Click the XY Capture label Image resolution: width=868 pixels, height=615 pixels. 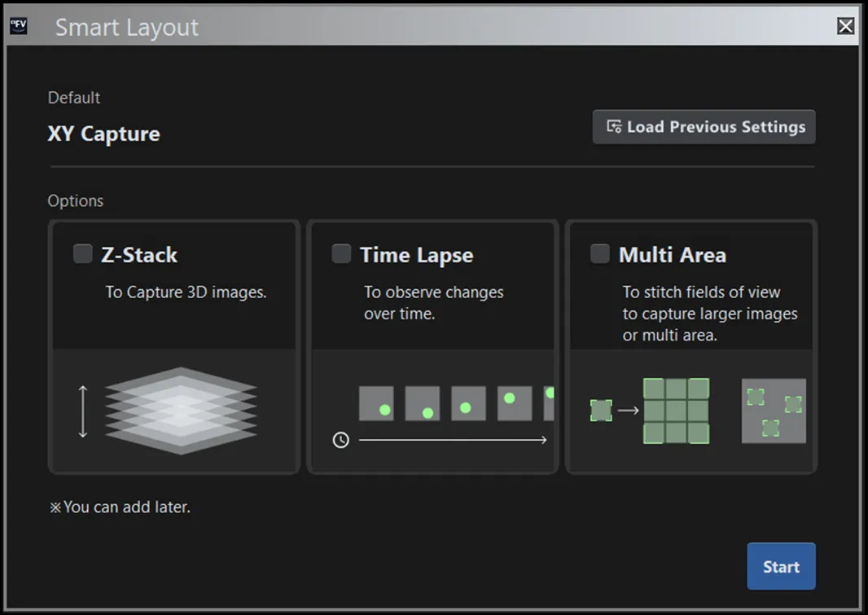[103, 134]
